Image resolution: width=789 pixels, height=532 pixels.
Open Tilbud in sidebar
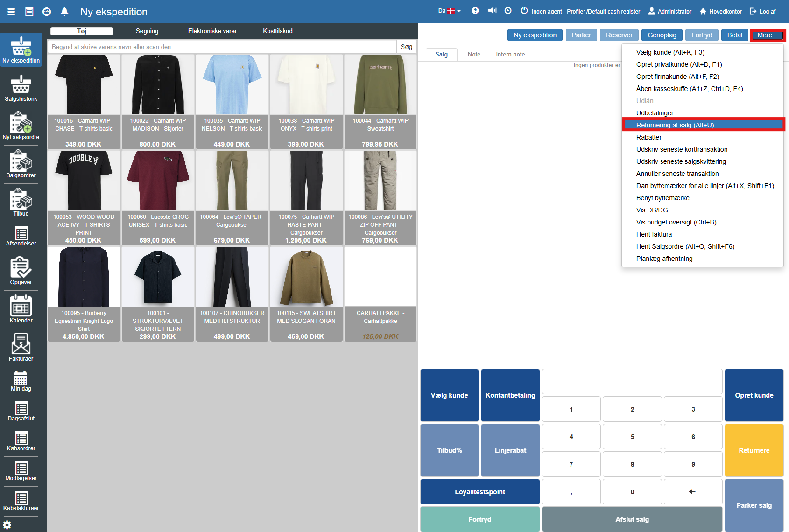(x=21, y=203)
